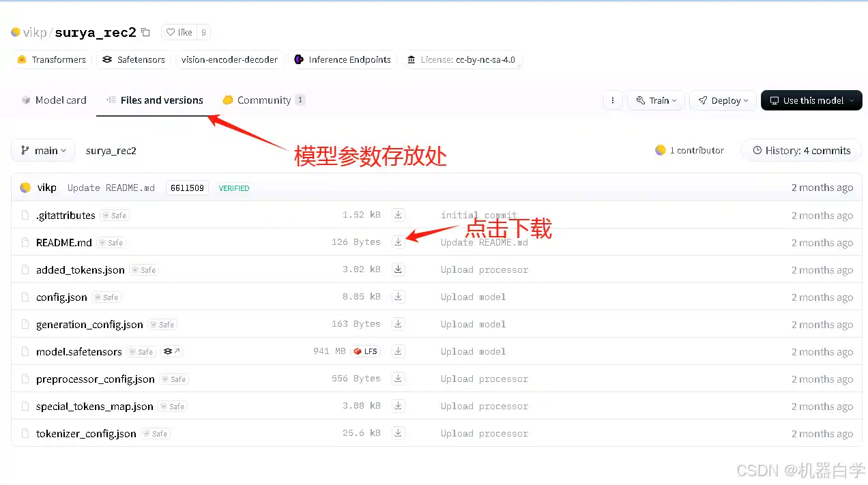This screenshot has height=485, width=868.
Task: Open the three-dot more options menu
Action: tap(613, 100)
